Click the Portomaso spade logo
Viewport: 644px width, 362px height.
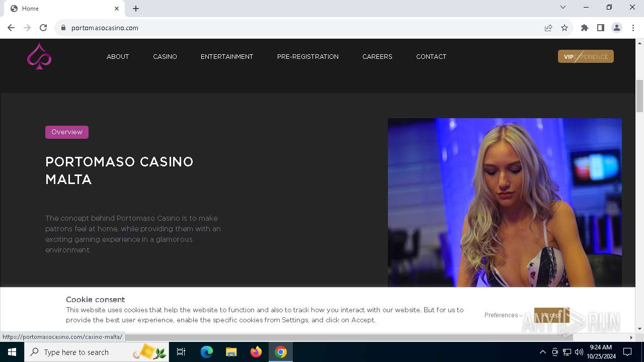coord(39,56)
